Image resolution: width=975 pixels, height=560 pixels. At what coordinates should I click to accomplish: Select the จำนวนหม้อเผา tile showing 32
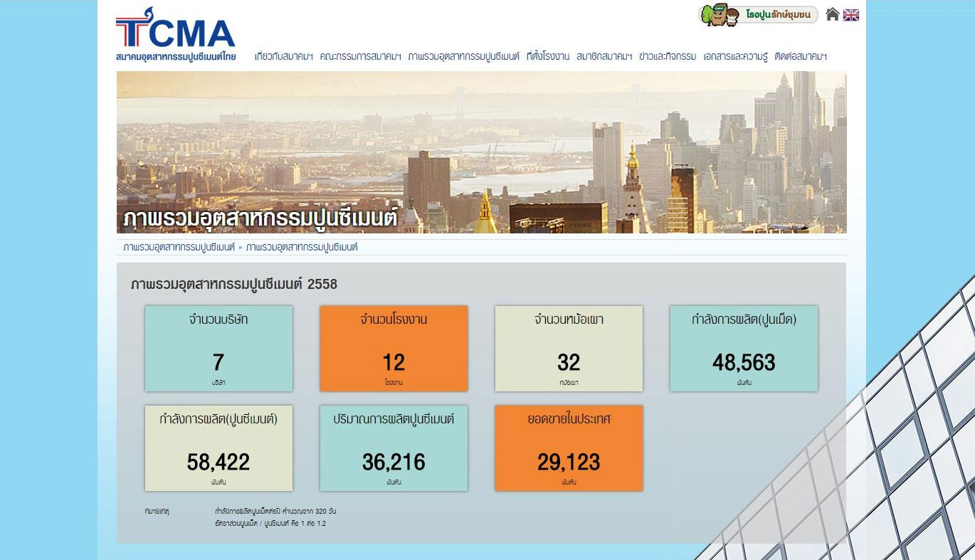pyautogui.click(x=569, y=349)
